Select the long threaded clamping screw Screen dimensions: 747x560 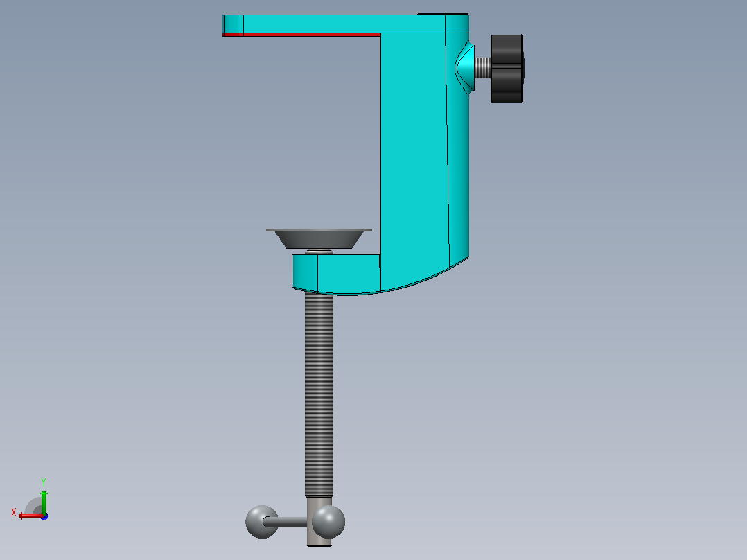click(x=319, y=394)
